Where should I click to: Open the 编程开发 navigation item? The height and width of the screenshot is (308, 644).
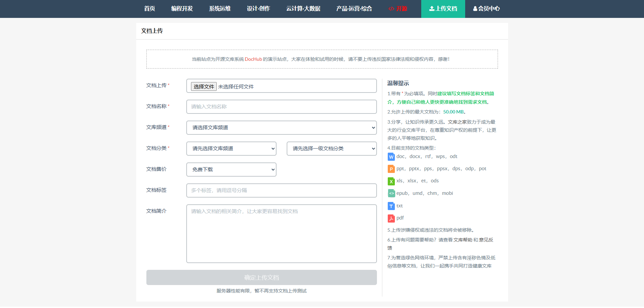click(182, 9)
